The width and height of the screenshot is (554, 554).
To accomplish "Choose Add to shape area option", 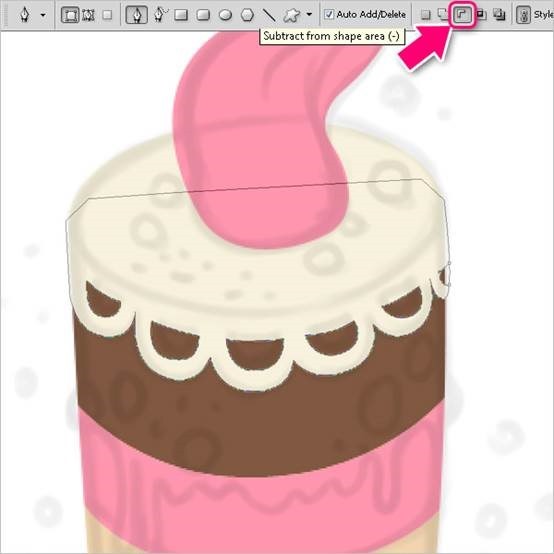I will coord(443,14).
